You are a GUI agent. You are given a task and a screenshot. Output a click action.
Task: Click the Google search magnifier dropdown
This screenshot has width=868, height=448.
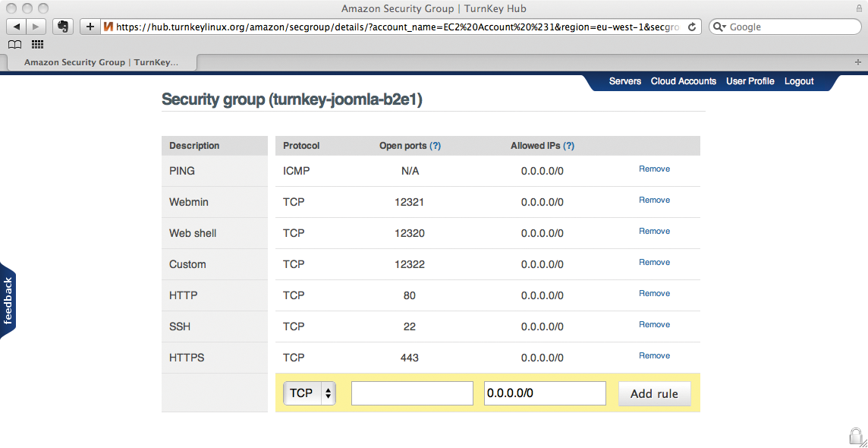tap(720, 27)
